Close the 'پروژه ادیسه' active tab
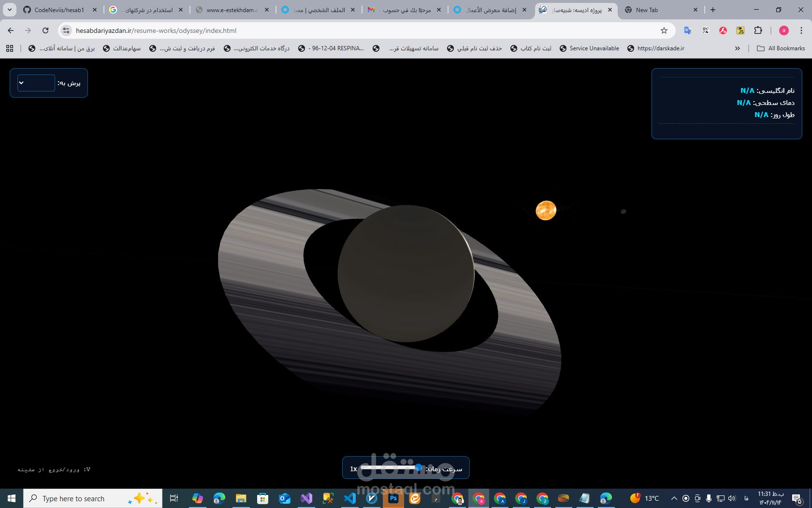The height and width of the screenshot is (508, 812). [610, 10]
